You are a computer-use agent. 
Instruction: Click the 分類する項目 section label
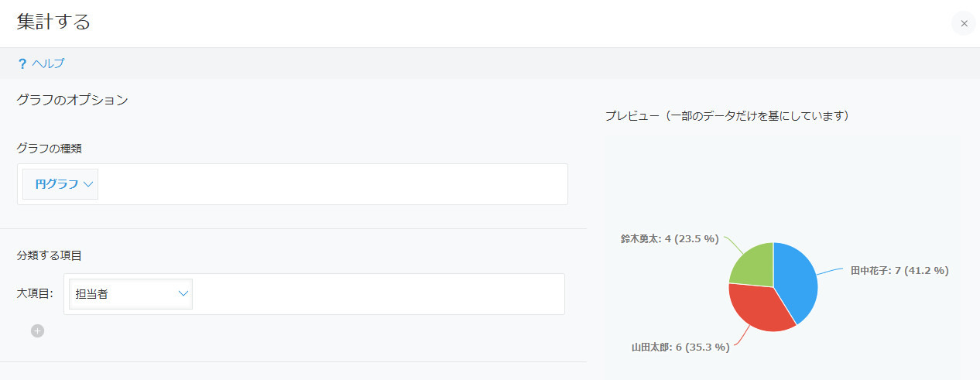point(50,255)
